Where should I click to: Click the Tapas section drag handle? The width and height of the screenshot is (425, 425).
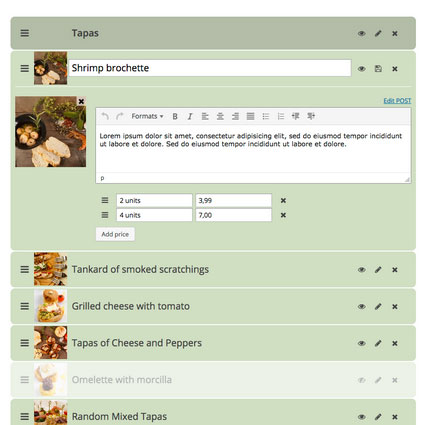25,33
